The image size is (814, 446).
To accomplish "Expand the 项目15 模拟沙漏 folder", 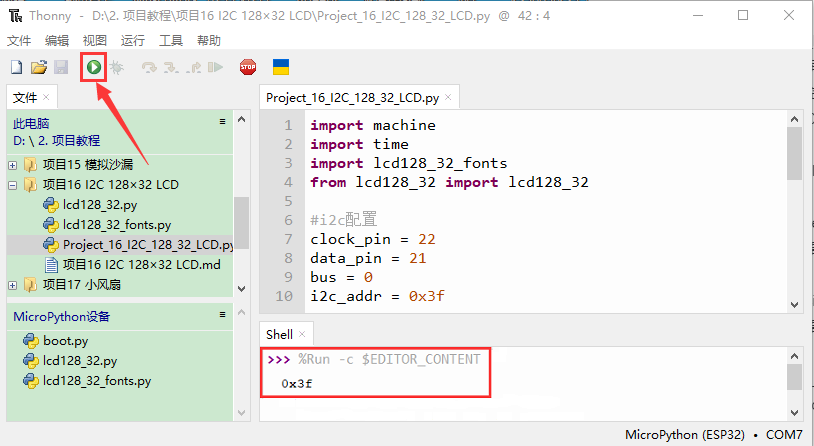I will tap(13, 164).
